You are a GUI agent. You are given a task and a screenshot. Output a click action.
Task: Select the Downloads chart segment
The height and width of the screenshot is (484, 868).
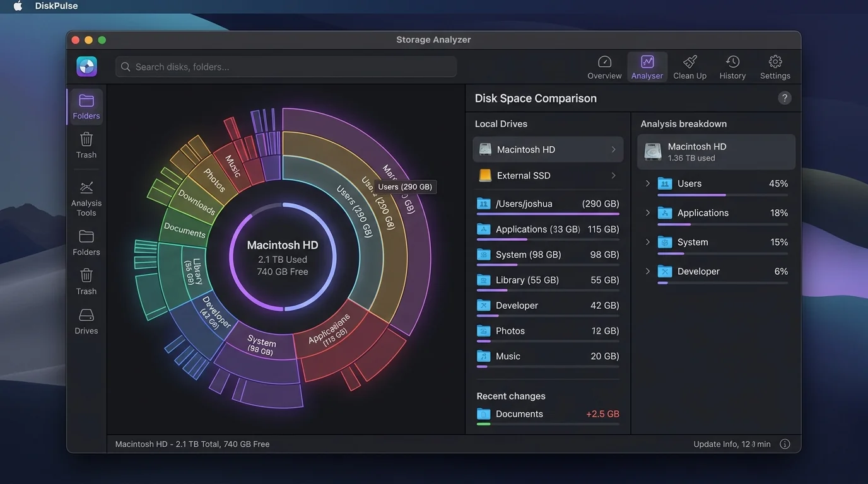coord(196,202)
